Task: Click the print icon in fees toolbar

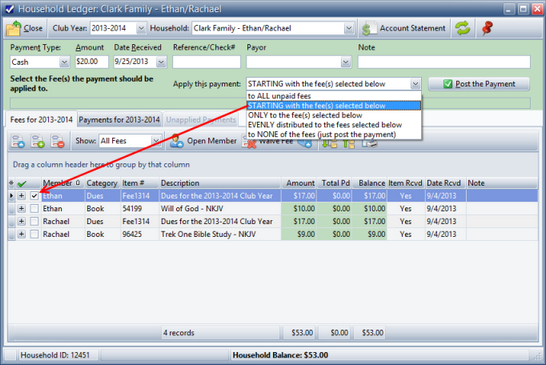Action: coord(369,143)
